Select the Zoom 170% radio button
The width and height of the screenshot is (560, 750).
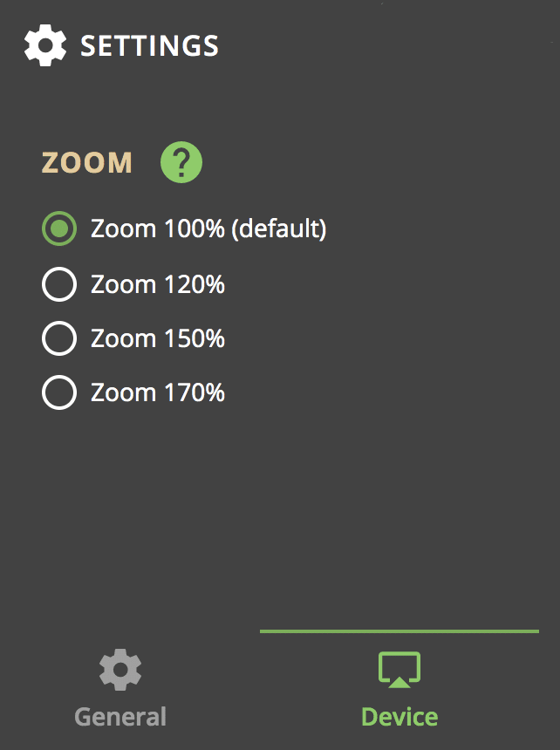[x=59, y=392]
